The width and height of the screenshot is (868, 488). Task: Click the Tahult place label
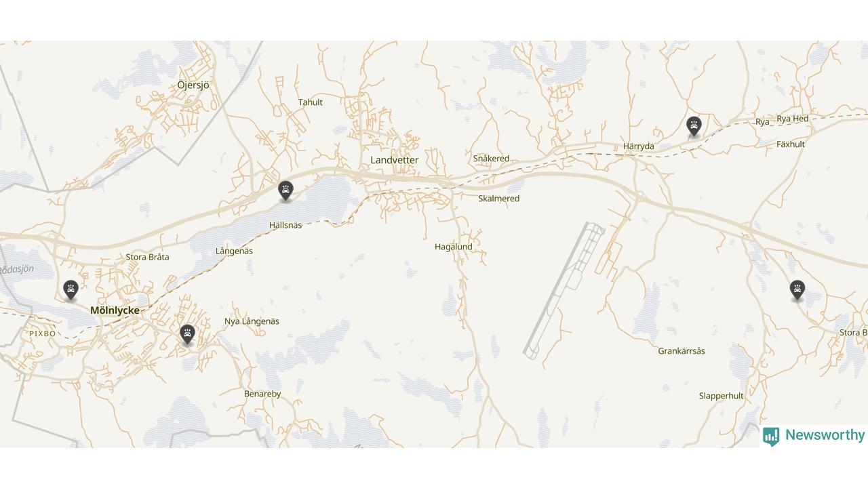pyautogui.click(x=311, y=102)
